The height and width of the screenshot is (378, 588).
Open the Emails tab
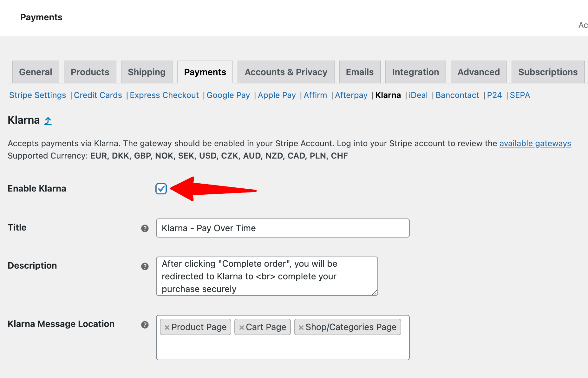360,72
